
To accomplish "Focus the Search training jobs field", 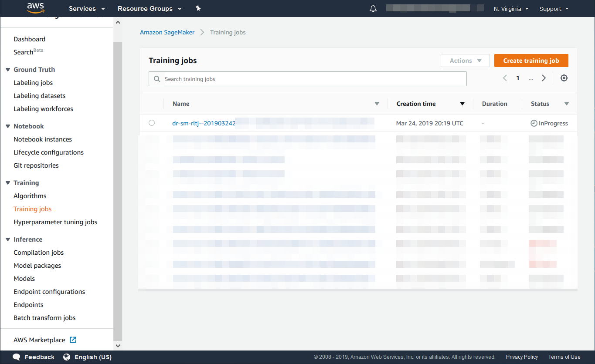I will click(307, 79).
